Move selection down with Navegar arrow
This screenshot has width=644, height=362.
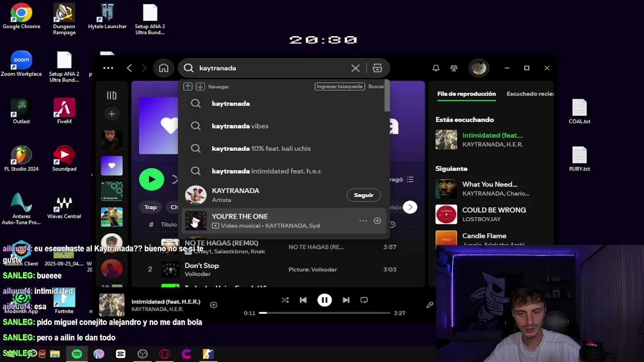(x=200, y=86)
